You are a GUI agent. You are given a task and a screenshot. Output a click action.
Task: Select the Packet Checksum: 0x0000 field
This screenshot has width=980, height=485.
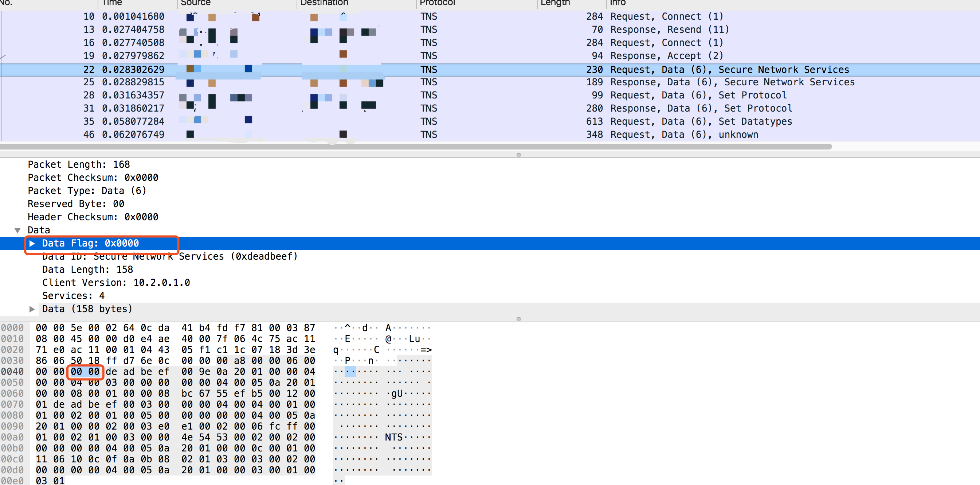93,178
